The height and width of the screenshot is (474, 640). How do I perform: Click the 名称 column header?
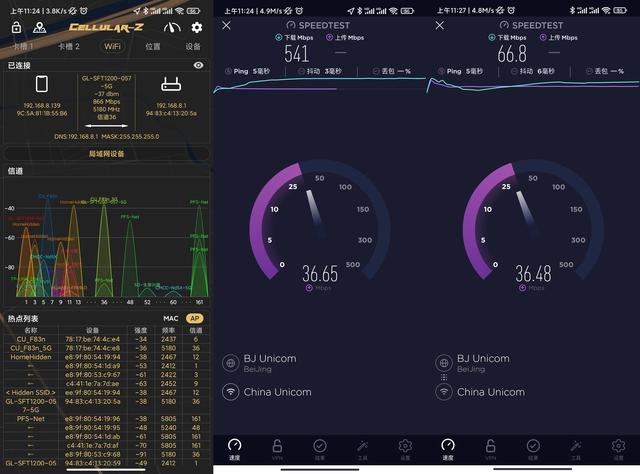[31, 330]
